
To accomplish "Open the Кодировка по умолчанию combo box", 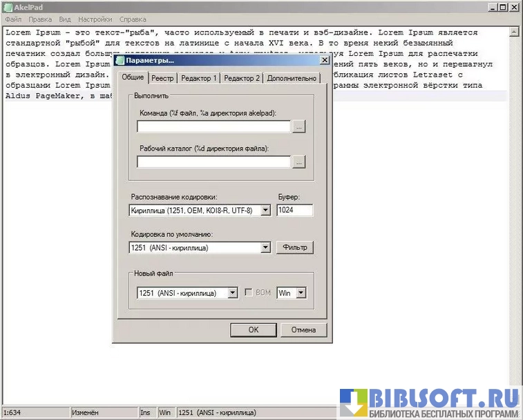I will tap(265, 247).
